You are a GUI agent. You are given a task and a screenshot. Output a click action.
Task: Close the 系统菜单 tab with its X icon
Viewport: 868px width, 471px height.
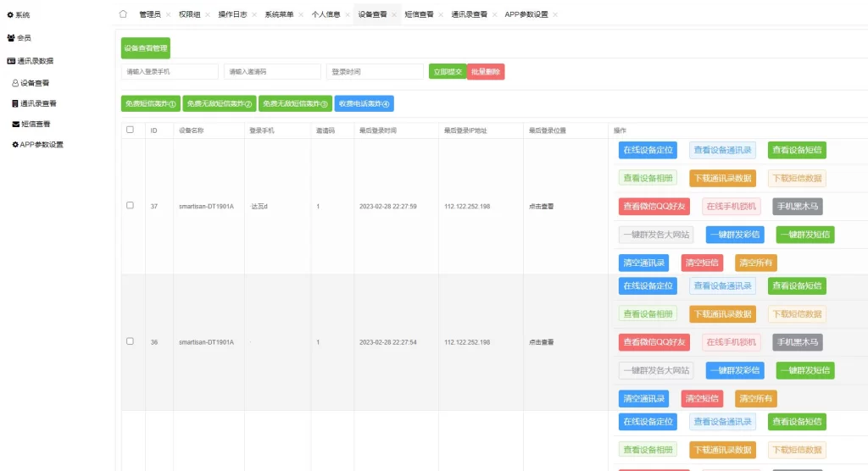[301, 15]
